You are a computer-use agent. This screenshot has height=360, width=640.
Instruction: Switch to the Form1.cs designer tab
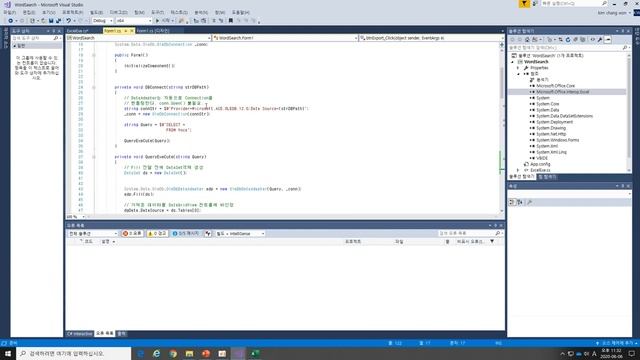[153, 31]
